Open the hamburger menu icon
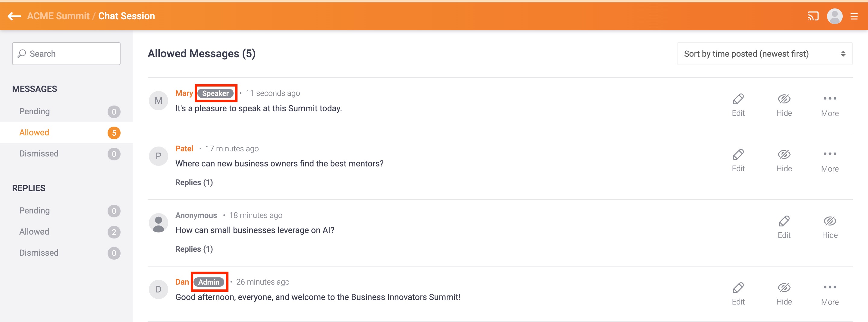This screenshot has width=868, height=322. (x=854, y=16)
